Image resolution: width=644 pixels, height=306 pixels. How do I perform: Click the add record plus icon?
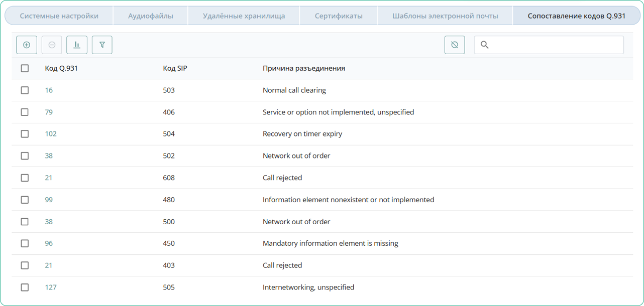pyautogui.click(x=27, y=45)
